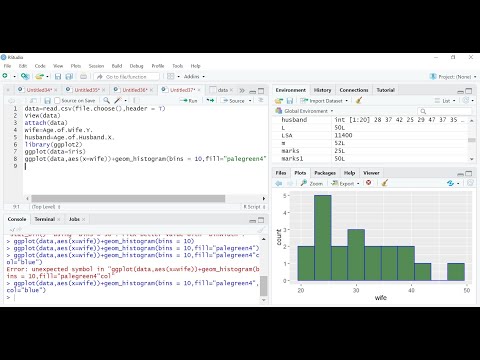Click the environment search box
The height and width of the screenshot is (360, 480).
click(445, 111)
